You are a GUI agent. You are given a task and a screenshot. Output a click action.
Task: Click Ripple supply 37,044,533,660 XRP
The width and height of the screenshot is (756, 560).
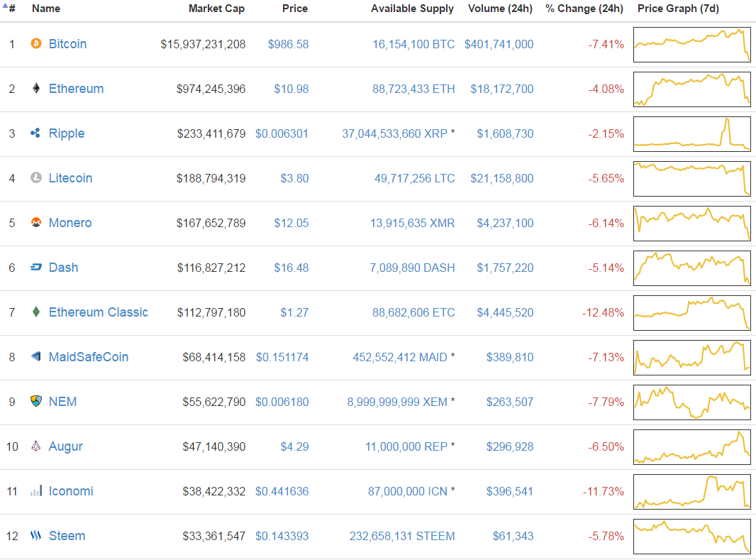coord(395,133)
